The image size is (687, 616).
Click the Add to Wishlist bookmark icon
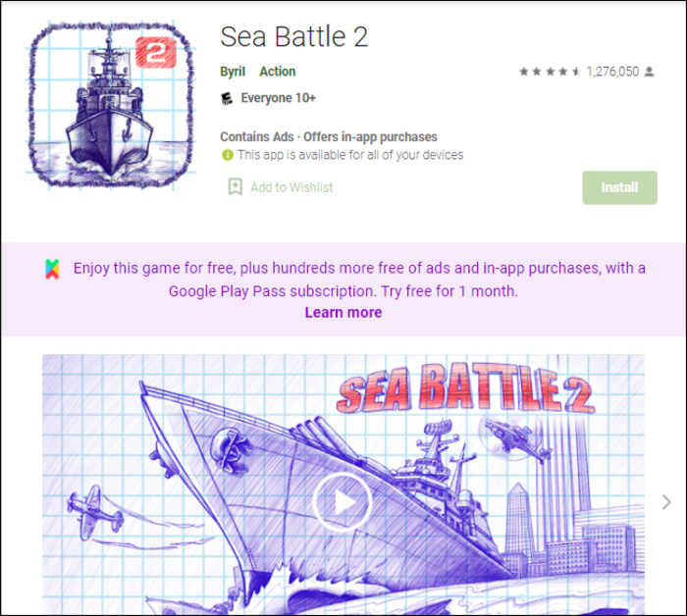pos(235,187)
